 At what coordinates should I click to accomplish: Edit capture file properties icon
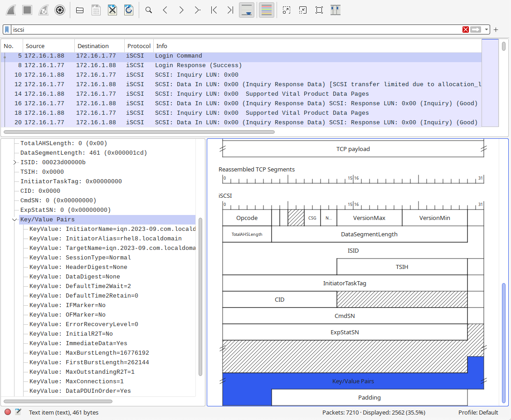click(x=18, y=412)
